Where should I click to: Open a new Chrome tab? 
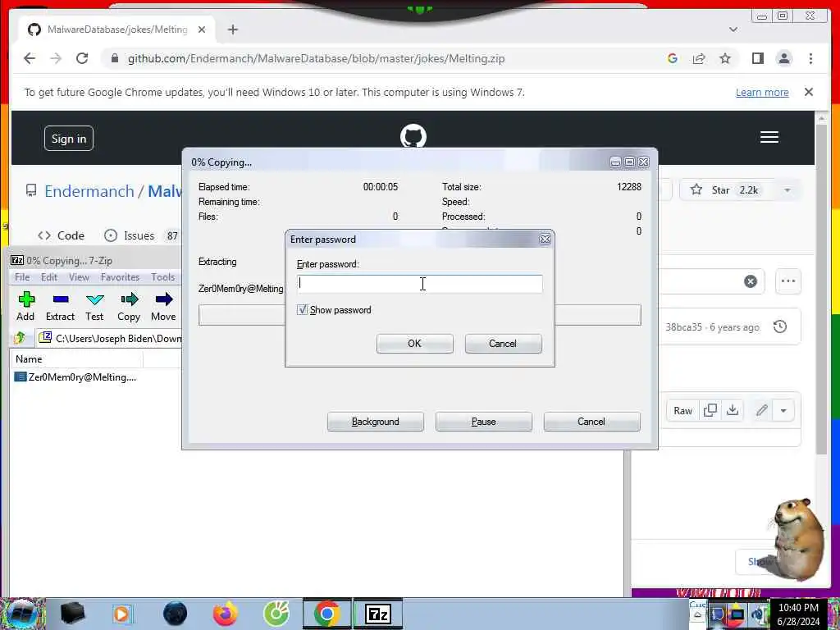[x=232, y=30]
